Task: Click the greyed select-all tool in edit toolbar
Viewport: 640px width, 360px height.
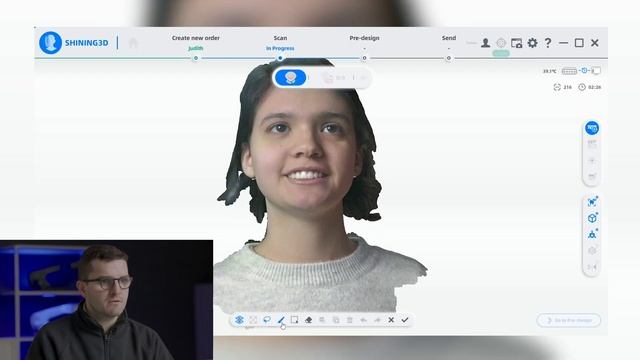Action: (x=253, y=320)
